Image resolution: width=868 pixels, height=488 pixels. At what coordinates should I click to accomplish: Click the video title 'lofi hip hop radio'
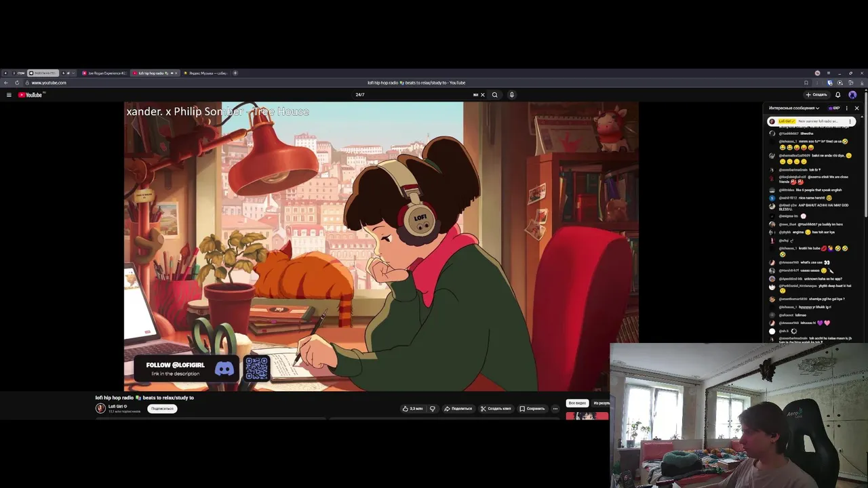click(144, 398)
